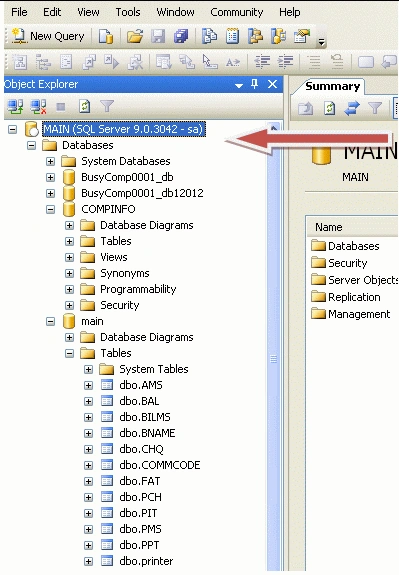Select the dbo.BAL table
Image resolution: width=399 pixels, height=575 pixels.
click(x=139, y=401)
